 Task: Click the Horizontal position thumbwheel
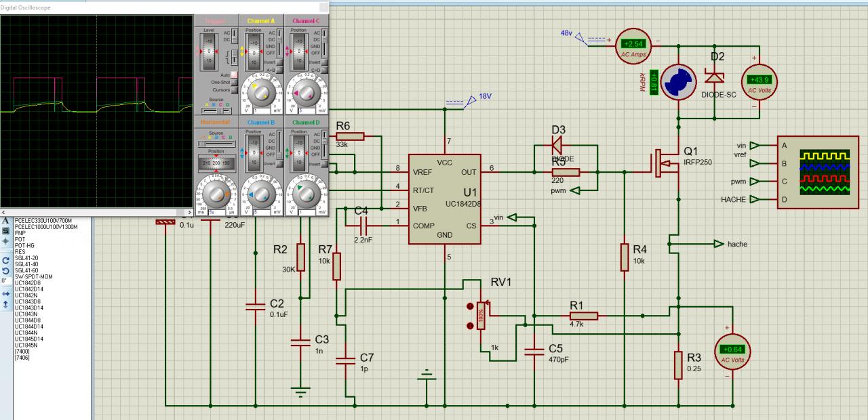point(216,163)
